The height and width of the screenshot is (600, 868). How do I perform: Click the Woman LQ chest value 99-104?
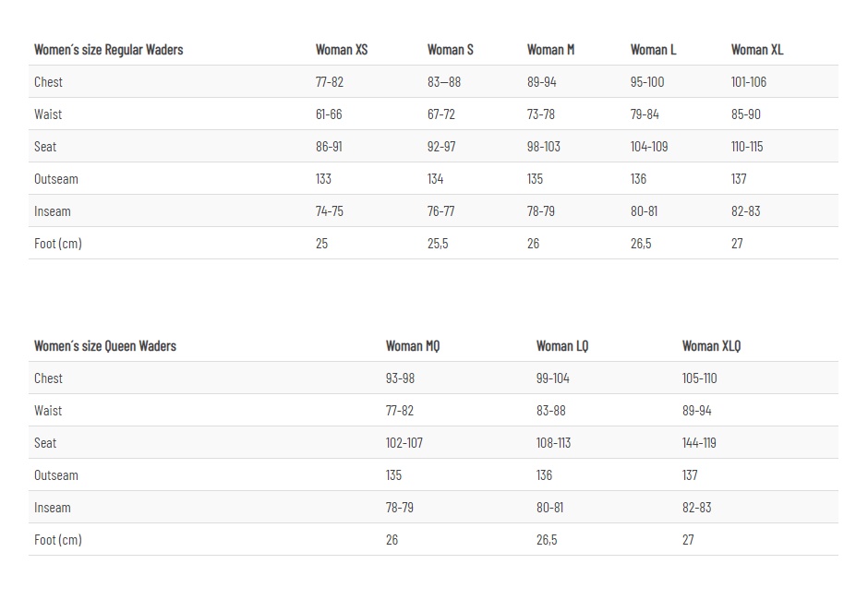click(x=552, y=378)
